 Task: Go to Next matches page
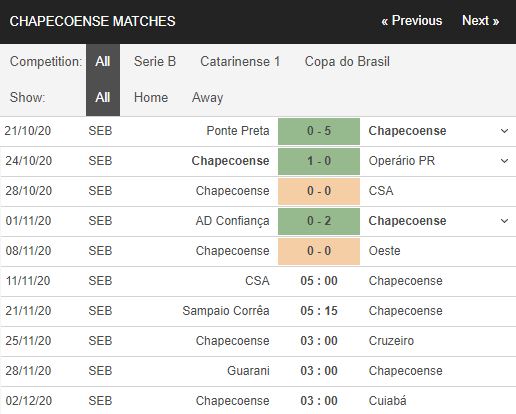pos(480,21)
